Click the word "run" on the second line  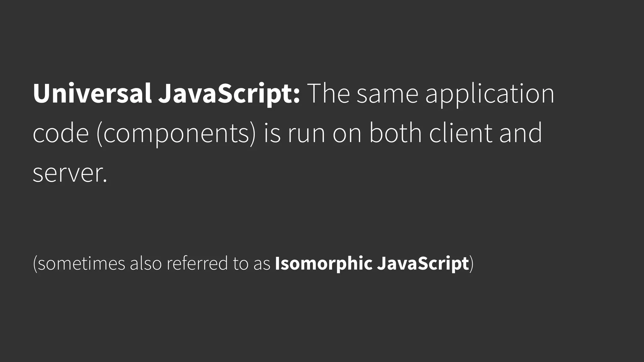(x=306, y=133)
